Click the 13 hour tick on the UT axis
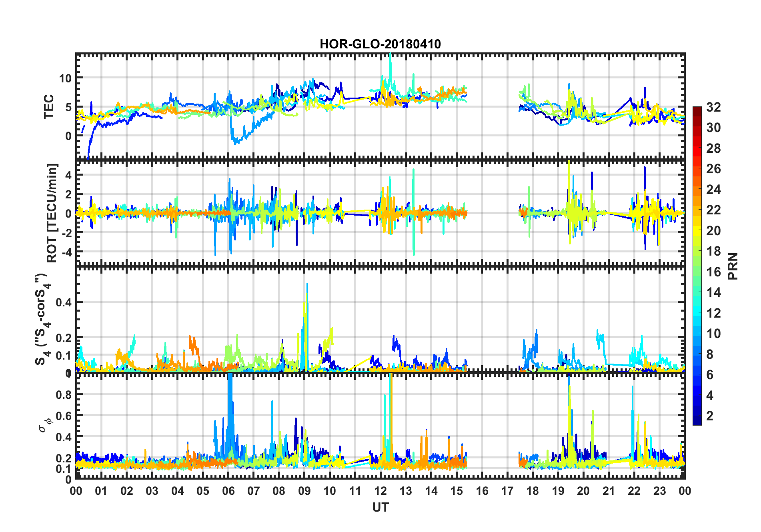This screenshot has height=532, width=761. (406, 491)
